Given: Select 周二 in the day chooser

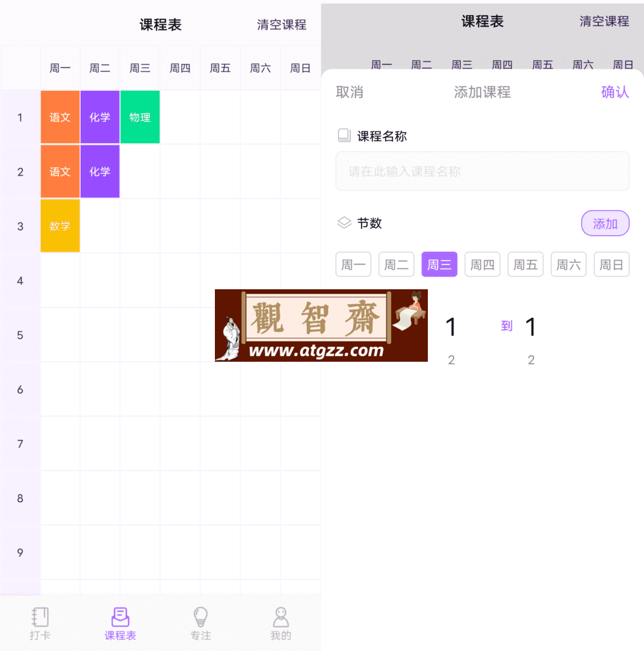Looking at the screenshot, I should click(x=396, y=264).
